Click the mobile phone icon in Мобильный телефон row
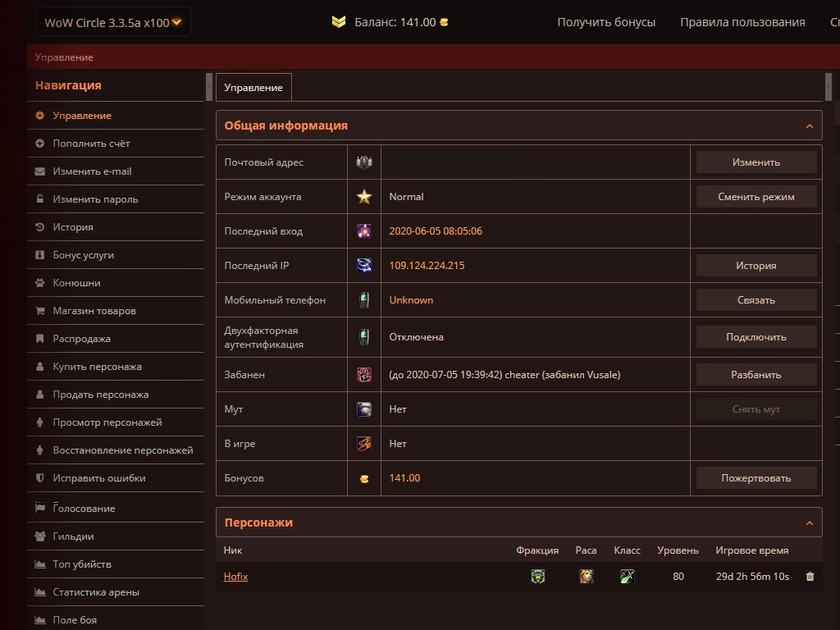The image size is (840, 630). pyautogui.click(x=364, y=300)
